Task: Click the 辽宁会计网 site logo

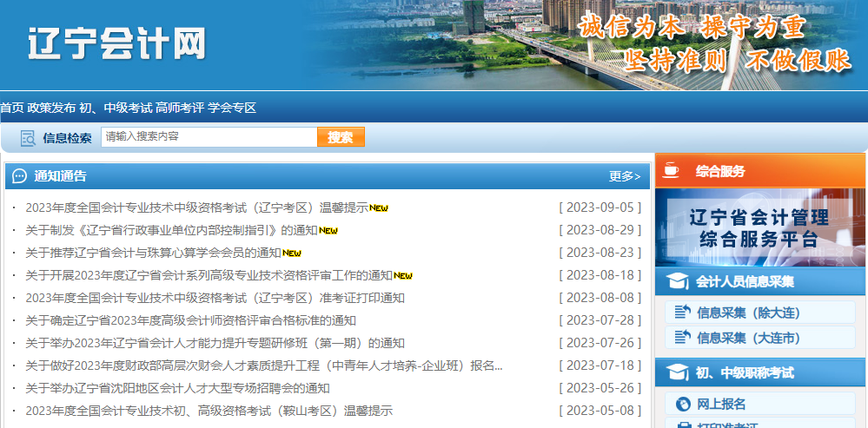Action: click(x=116, y=43)
